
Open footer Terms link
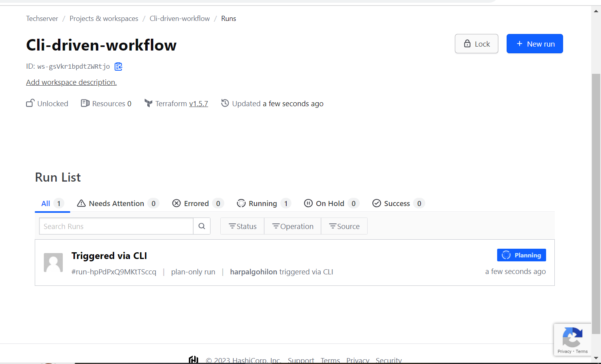click(x=330, y=360)
